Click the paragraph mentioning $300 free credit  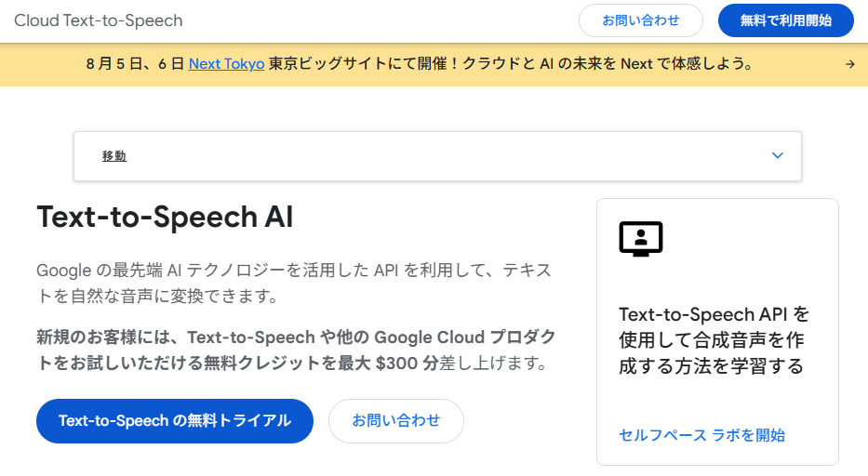(296, 350)
